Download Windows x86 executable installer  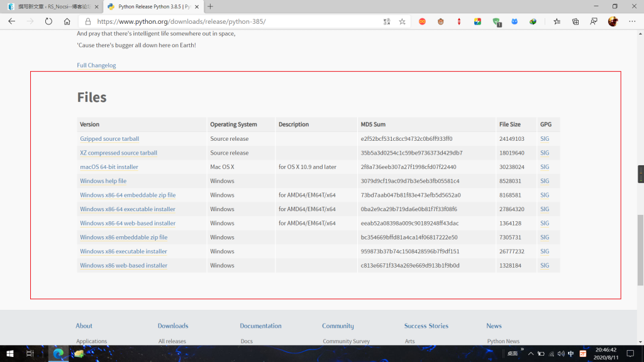pos(123,251)
